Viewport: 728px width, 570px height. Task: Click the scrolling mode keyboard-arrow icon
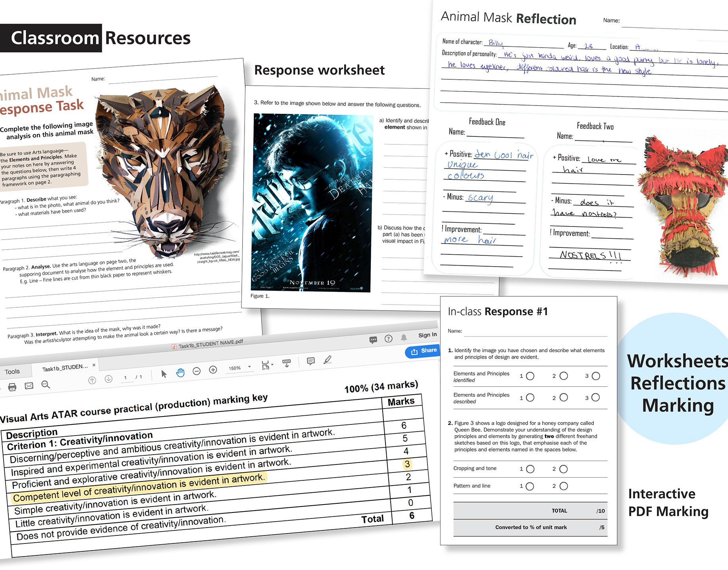[287, 363]
